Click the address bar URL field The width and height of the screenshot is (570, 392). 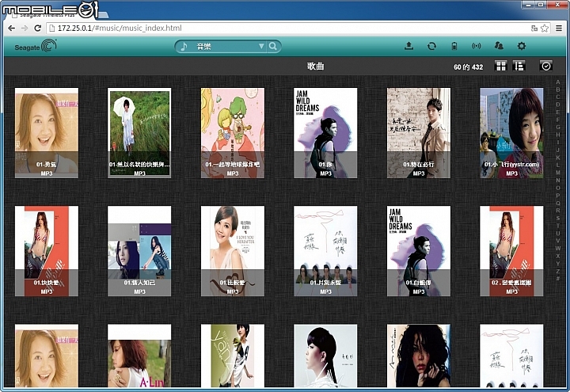click(x=289, y=28)
